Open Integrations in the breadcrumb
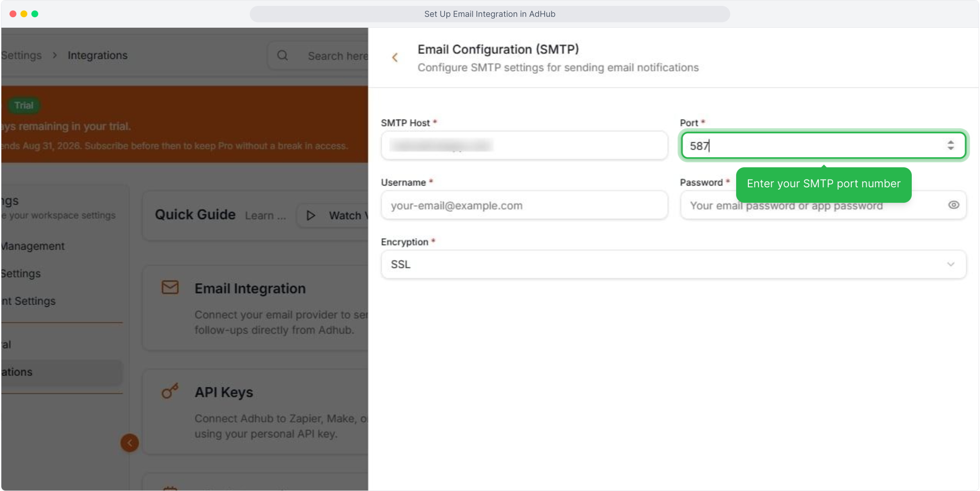 pyautogui.click(x=98, y=55)
